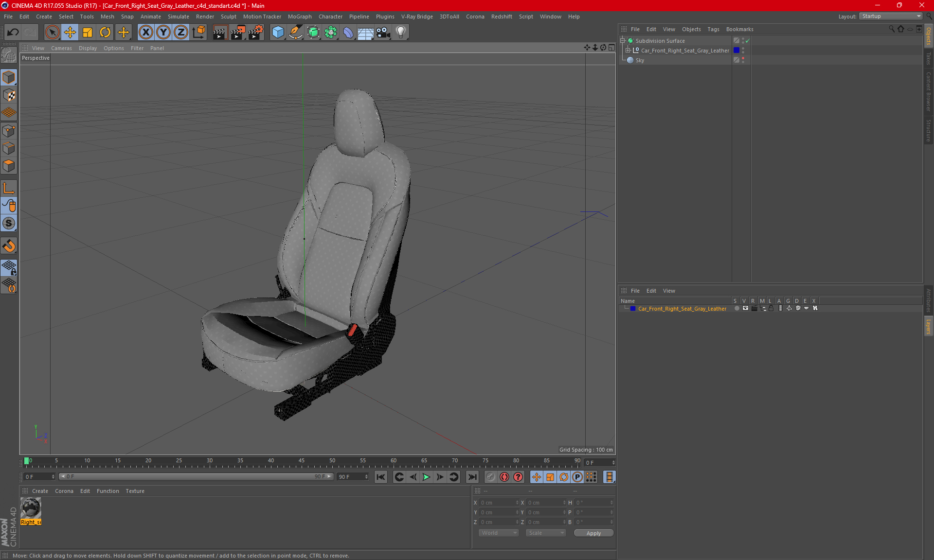Click Make Editable icon
Viewport: 934px width, 560px height.
(x=9, y=56)
